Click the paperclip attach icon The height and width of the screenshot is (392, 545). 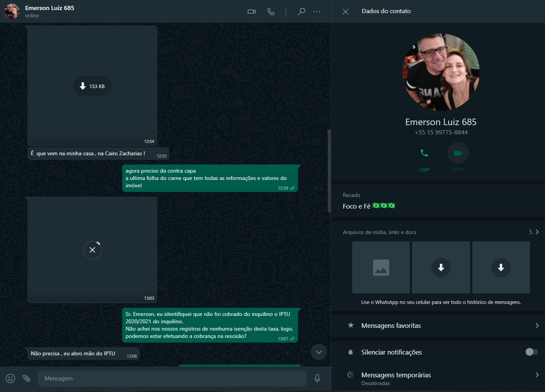[26, 378]
